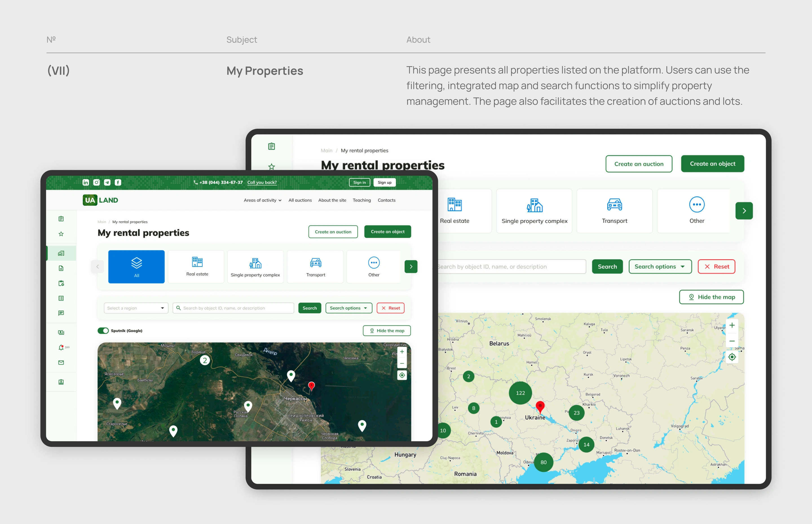Open the mail envelope sidebar icon
812x524 pixels.
coord(61,363)
